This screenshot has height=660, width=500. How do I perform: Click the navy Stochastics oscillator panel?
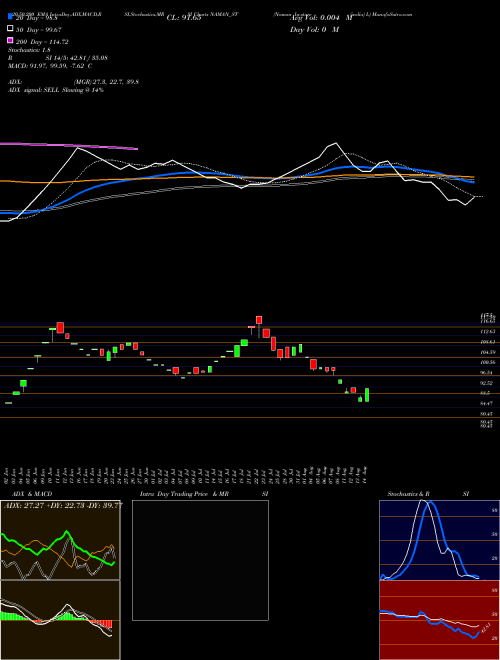439,540
